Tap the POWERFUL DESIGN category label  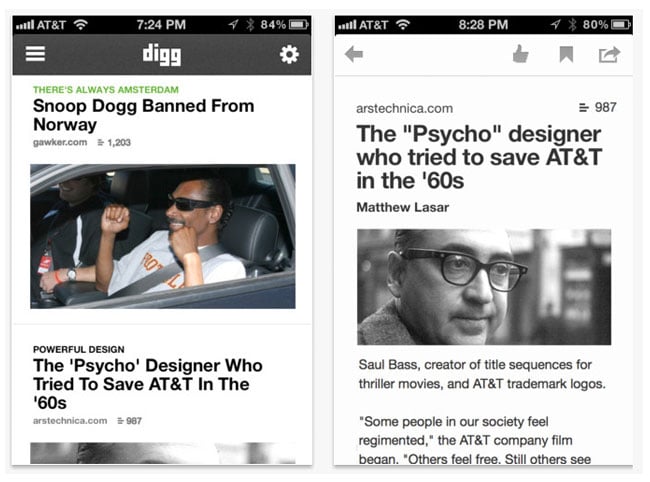[79, 349]
